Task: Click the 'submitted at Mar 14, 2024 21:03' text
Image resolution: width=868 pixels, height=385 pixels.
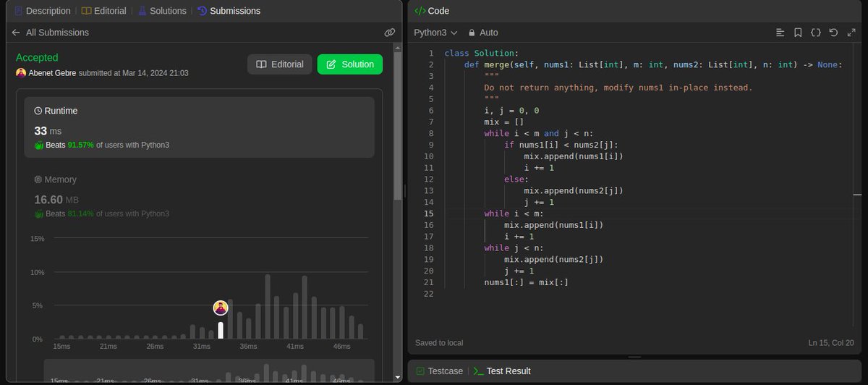Action: coord(133,73)
